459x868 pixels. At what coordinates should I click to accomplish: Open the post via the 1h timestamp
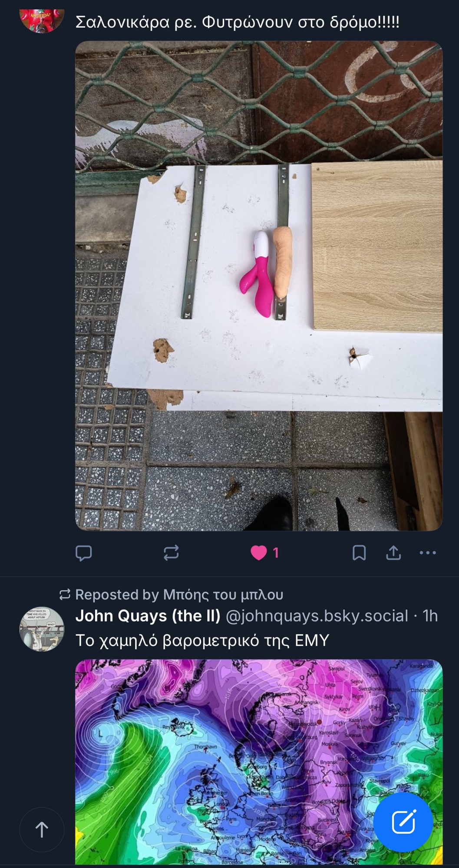[430, 616]
